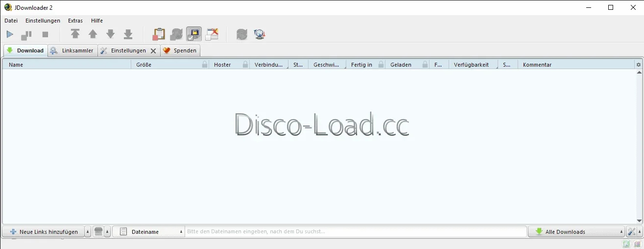The height and width of the screenshot is (249, 644).
Task: Sort by the Verbindu... column header
Action: (269, 65)
